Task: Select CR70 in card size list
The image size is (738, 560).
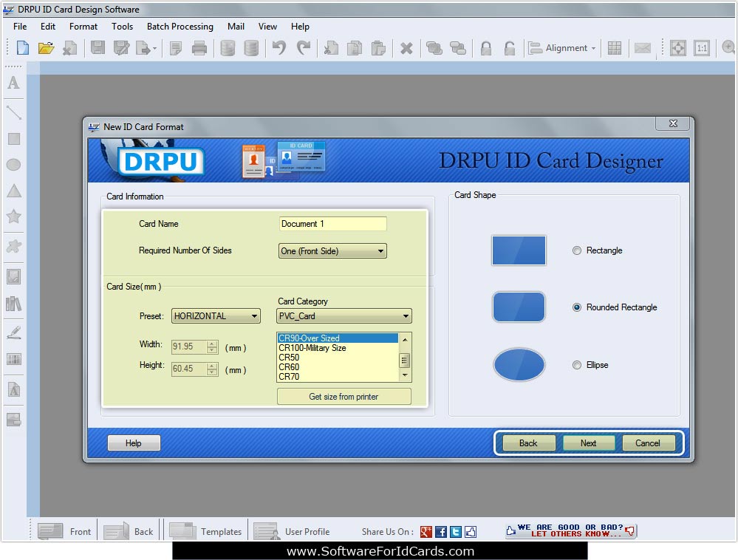Action: (338, 377)
